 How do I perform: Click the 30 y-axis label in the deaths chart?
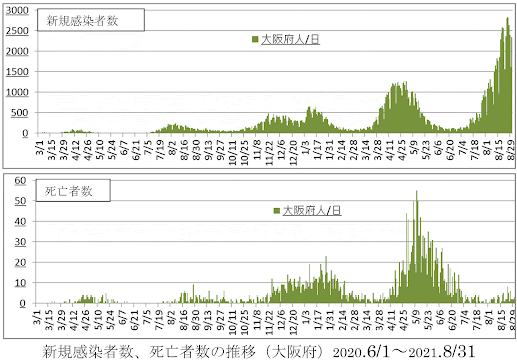20,242
